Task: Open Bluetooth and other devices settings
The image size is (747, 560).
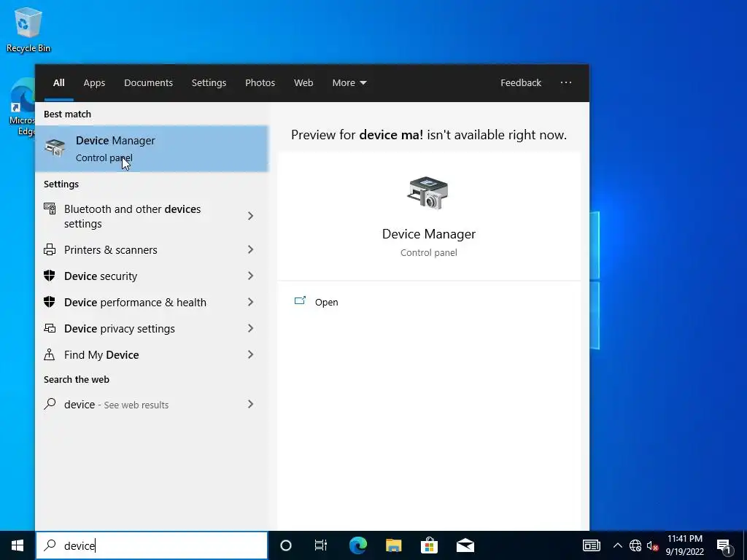Action: coord(152,216)
